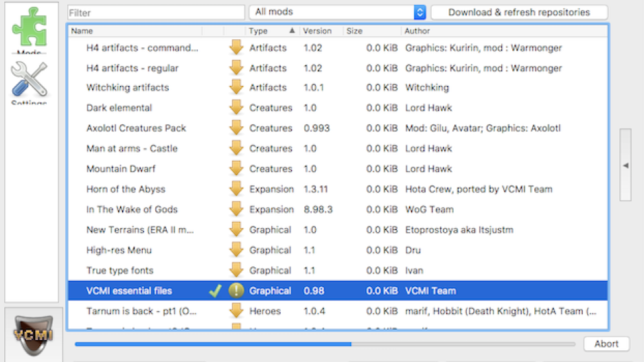Click download arrow for Dark elemental
Screen dimensions: 644x362
[236, 108]
